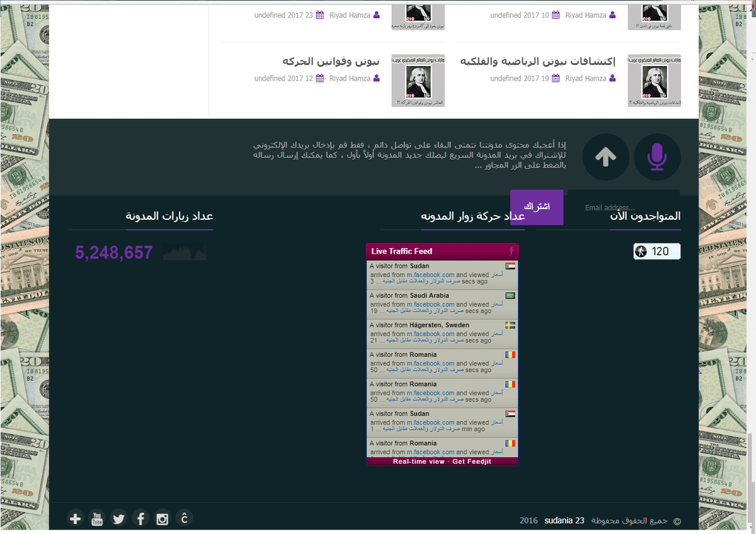Click m.facebook.com link in the Hägersten, Sweden row
The width and height of the screenshot is (756, 534).
[430, 334]
